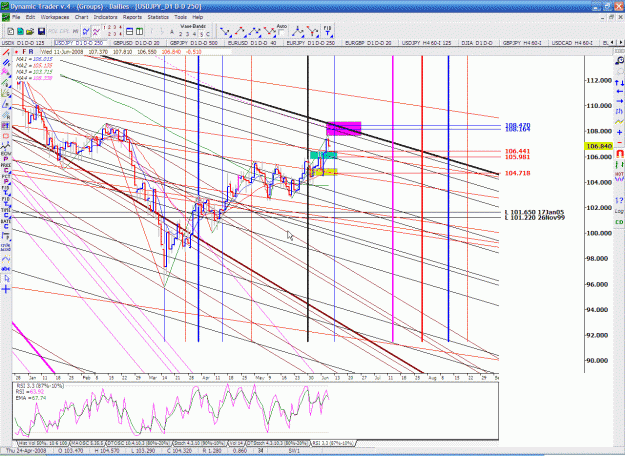Click the binoculars zoom icon at right
625x456 pixels.
(x=619, y=61)
